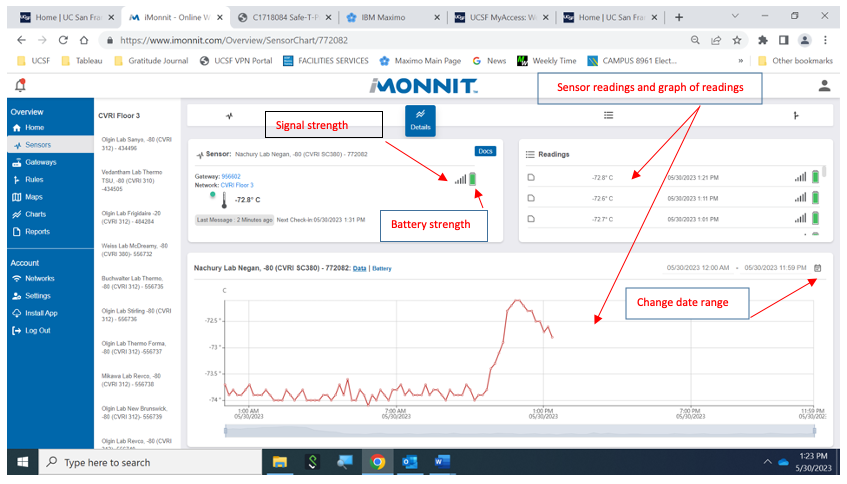Open the user profile icon
Viewport: 847px width, 484px height.
[x=824, y=85]
